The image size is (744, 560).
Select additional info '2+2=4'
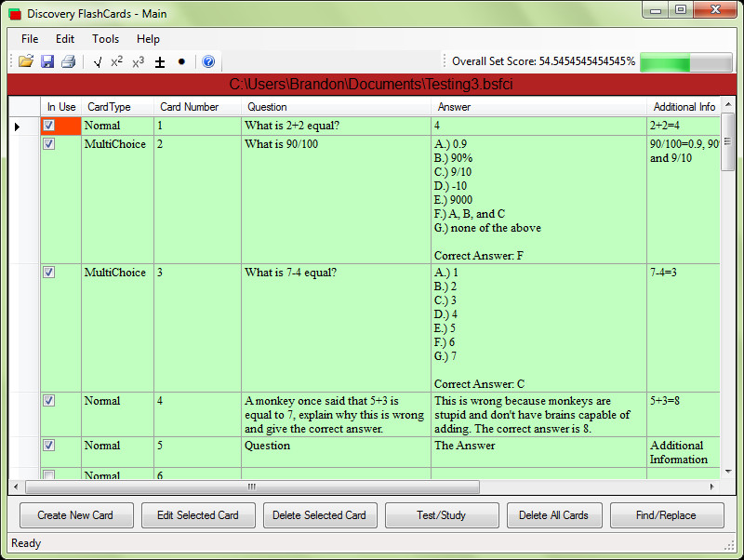click(684, 126)
